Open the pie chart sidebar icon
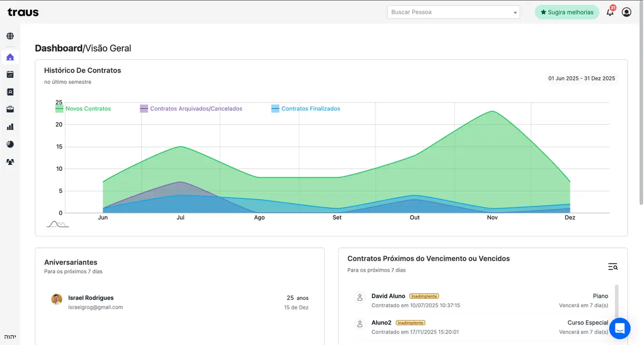This screenshot has height=345, width=644. [x=10, y=145]
